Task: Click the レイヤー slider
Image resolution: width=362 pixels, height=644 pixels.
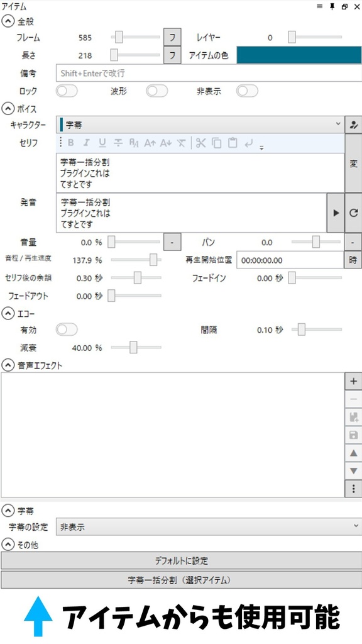Action: (317, 37)
